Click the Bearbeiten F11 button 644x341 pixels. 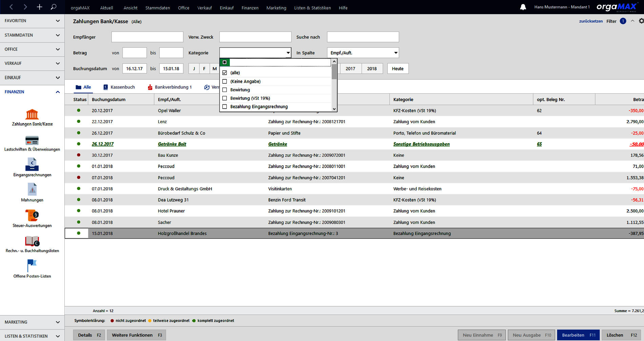click(579, 335)
